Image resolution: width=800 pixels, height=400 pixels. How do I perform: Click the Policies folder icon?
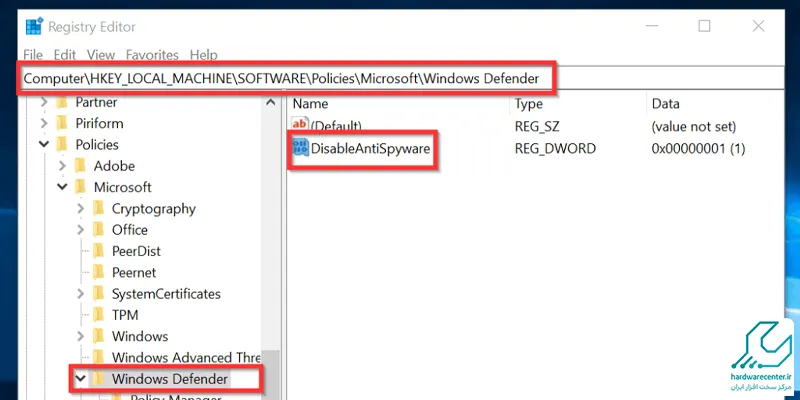coord(62,144)
